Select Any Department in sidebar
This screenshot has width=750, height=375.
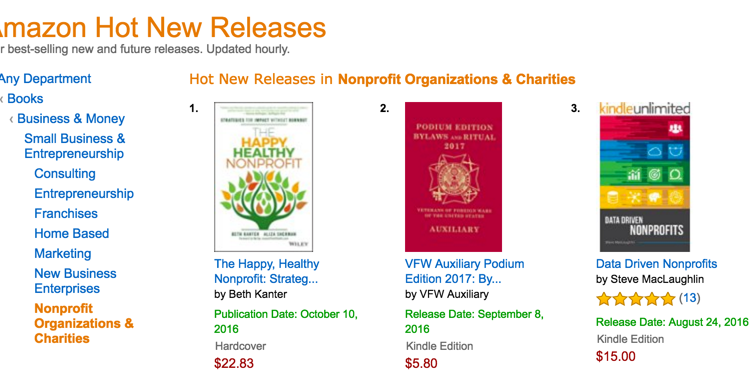[45, 78]
